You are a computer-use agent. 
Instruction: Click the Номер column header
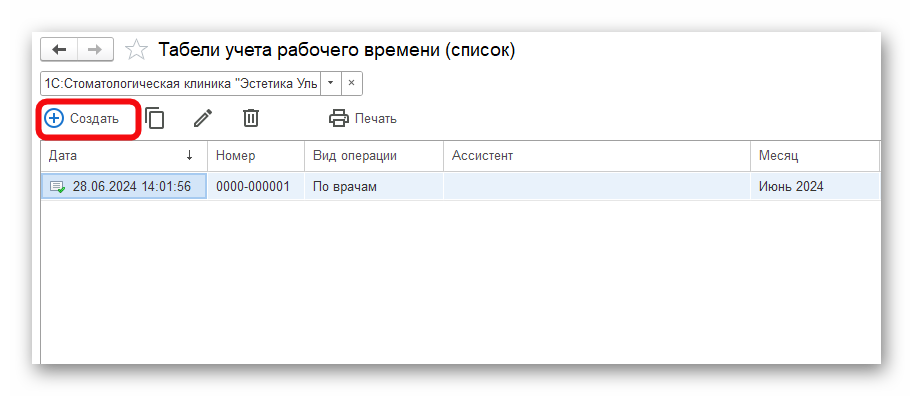point(256,155)
